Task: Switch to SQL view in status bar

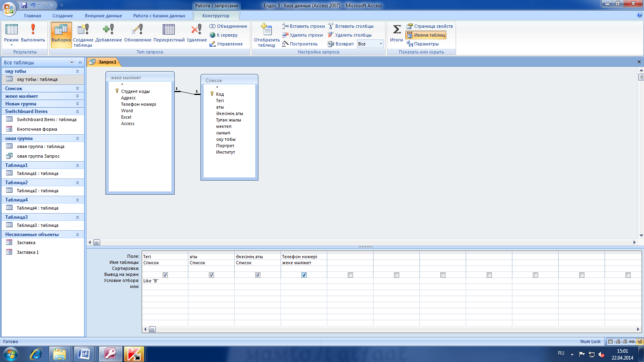Action: (632, 341)
